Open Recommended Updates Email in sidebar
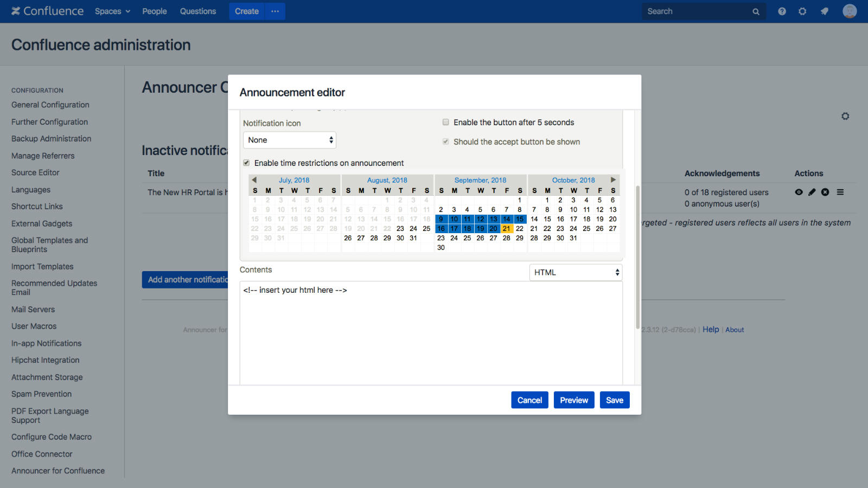The width and height of the screenshot is (868, 488). 54,287
